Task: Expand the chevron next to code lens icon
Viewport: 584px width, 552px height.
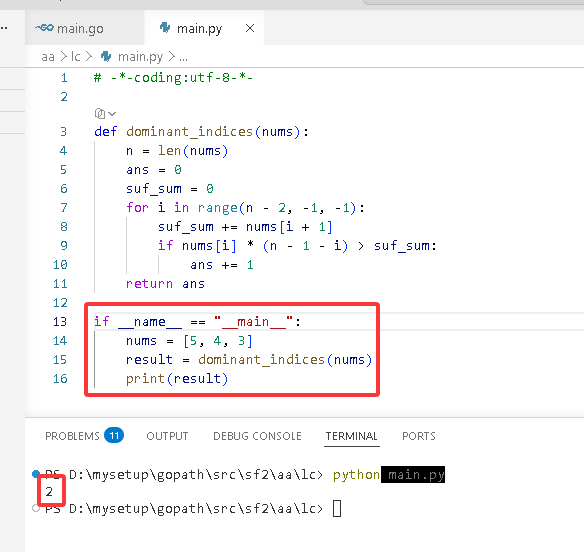Action: tap(112, 114)
